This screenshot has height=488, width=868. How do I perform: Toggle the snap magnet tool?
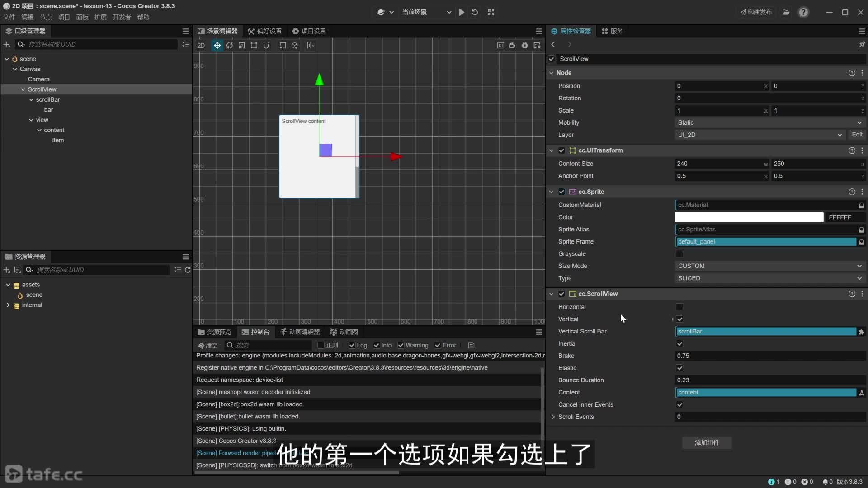(x=266, y=45)
